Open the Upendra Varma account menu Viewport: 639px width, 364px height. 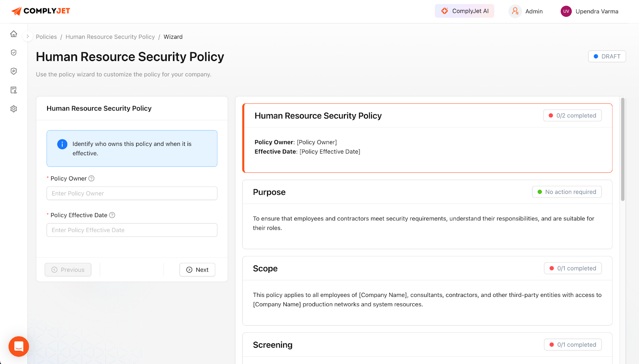pyautogui.click(x=597, y=12)
